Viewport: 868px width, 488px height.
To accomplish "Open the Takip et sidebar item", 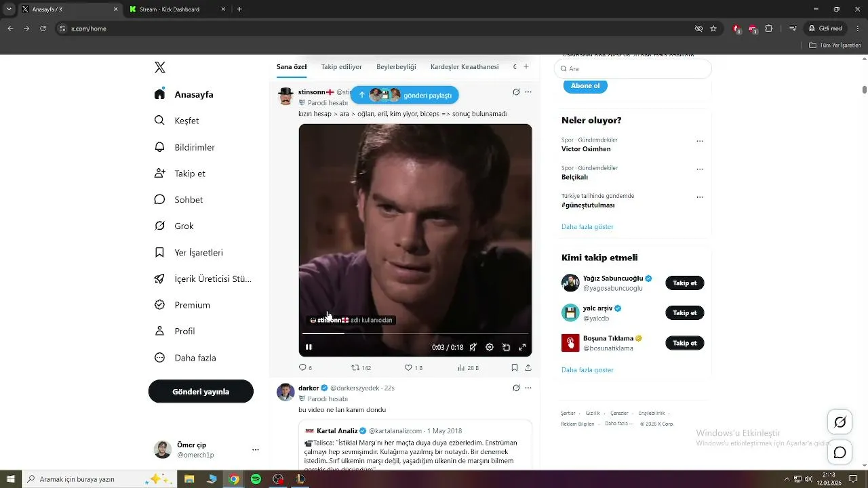I will tap(180, 174).
